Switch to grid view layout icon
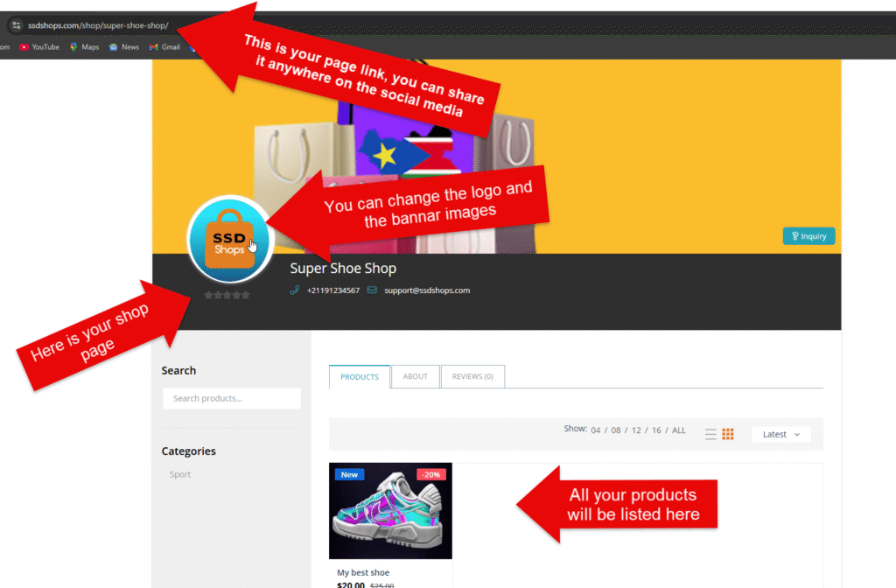Viewport: 896px width, 588px height. pos(728,434)
